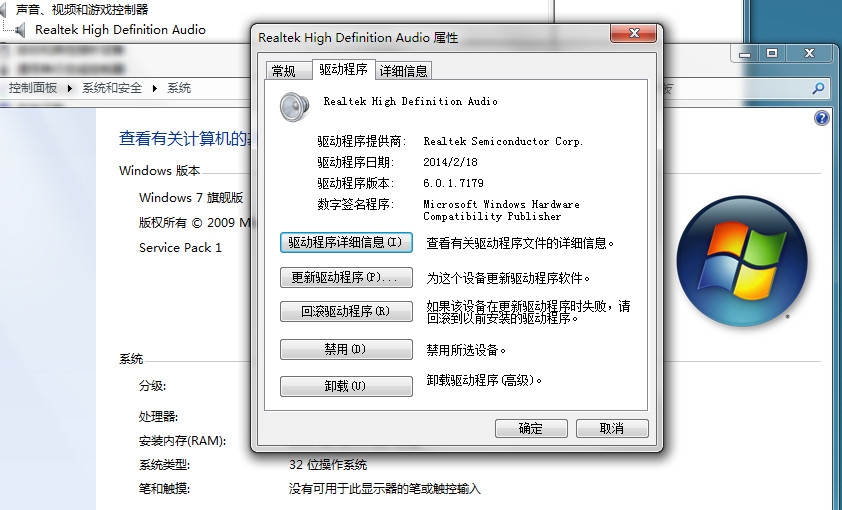Click speaker icon beside Realtek device node

click(21, 30)
